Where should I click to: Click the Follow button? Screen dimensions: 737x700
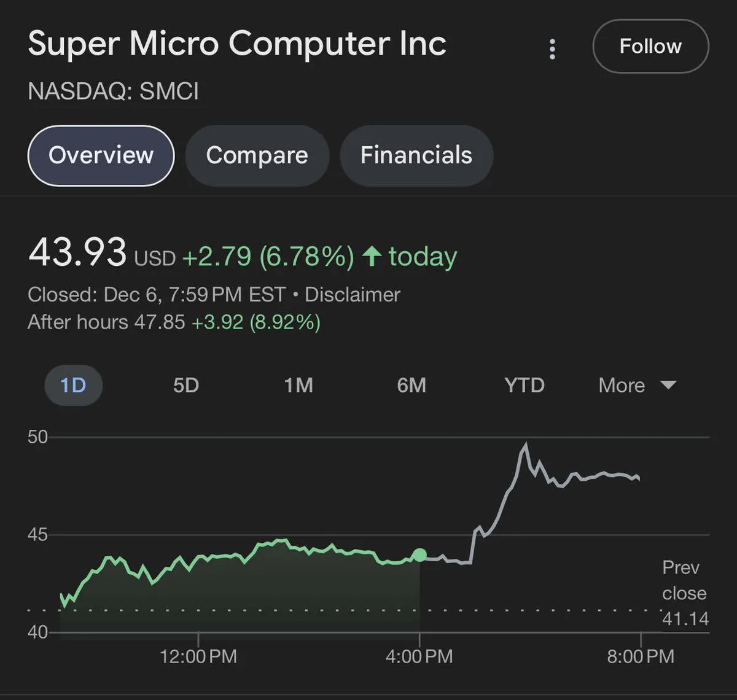pyautogui.click(x=650, y=47)
